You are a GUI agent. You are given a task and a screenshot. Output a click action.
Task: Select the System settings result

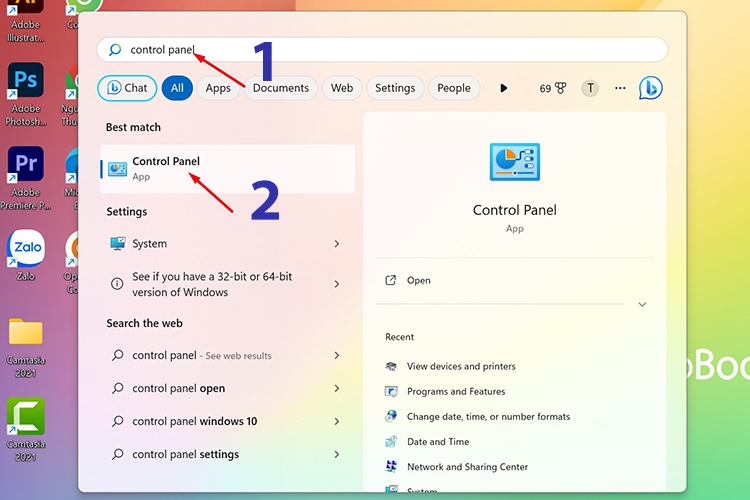tap(227, 244)
